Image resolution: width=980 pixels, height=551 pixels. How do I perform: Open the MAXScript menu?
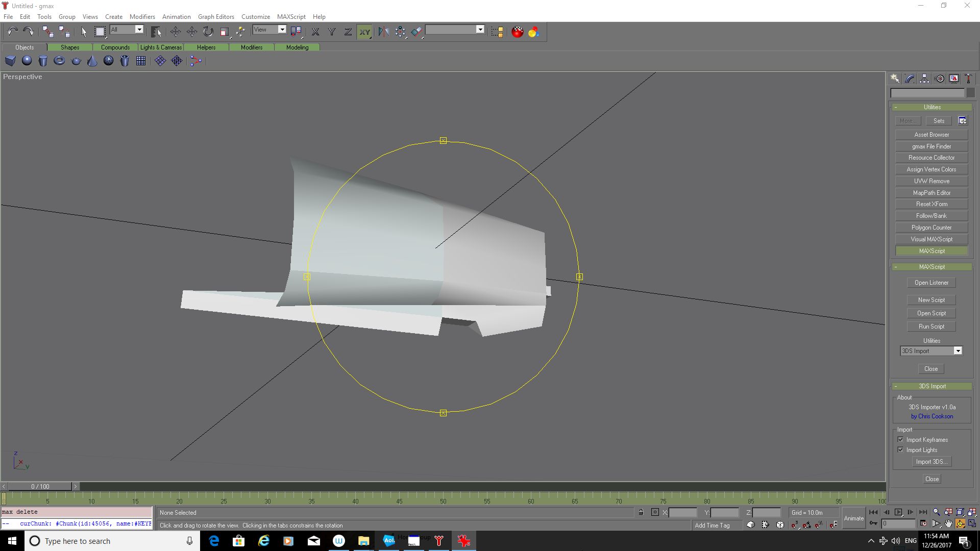coord(291,16)
